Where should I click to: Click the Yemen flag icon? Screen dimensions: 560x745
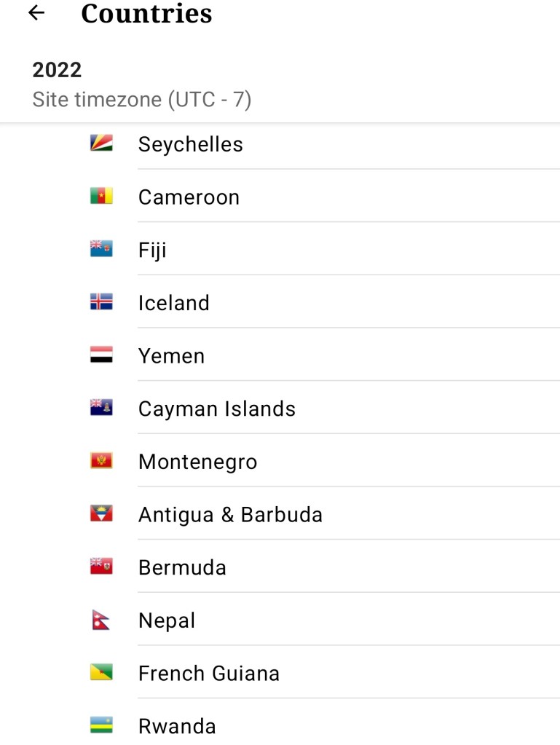click(101, 355)
